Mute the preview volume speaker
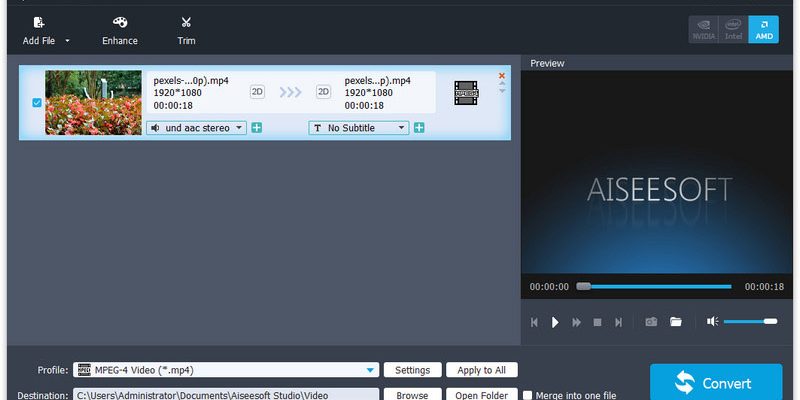The width and height of the screenshot is (800, 400). (713, 321)
